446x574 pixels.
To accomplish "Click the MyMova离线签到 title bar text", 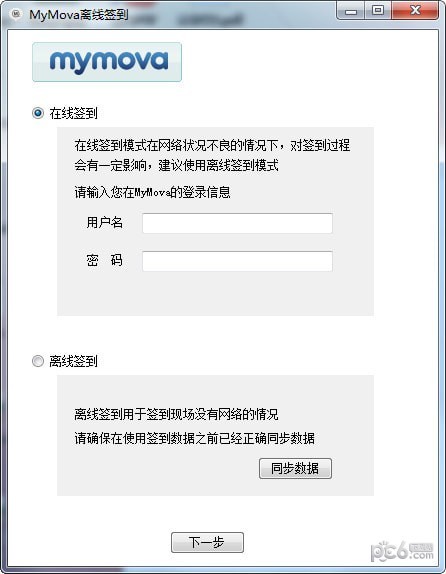I will pos(79,15).
